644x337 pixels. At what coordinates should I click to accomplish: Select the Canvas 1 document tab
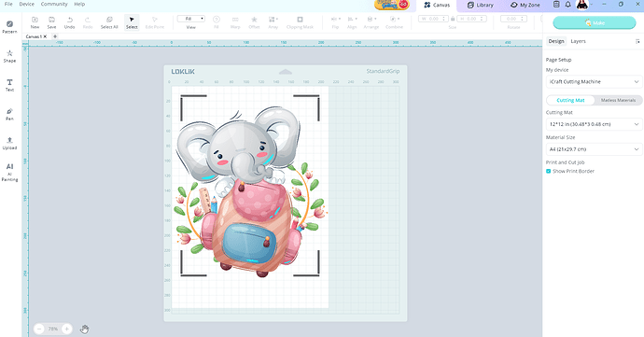click(34, 36)
